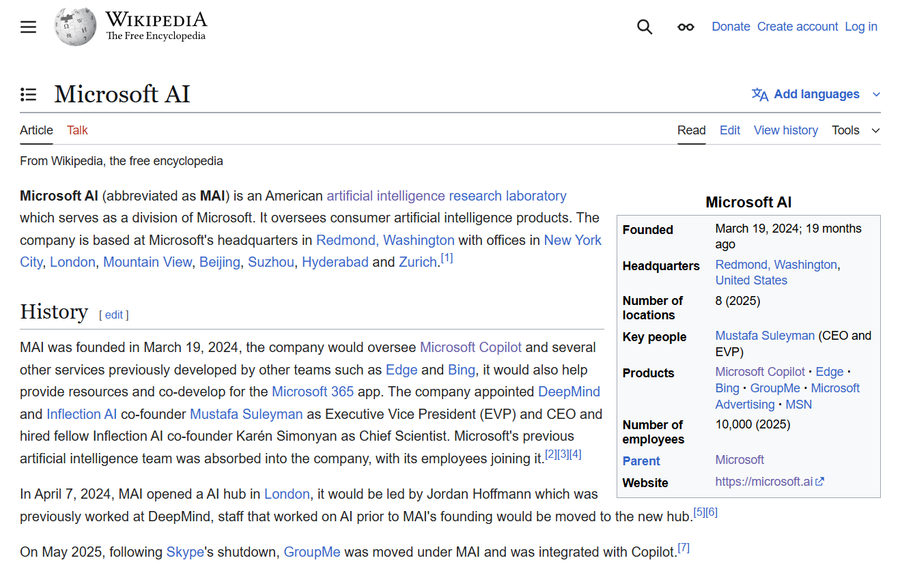900x569 pixels.
Task: Open infobox Mustafa Suleyman key people link
Action: tap(765, 335)
